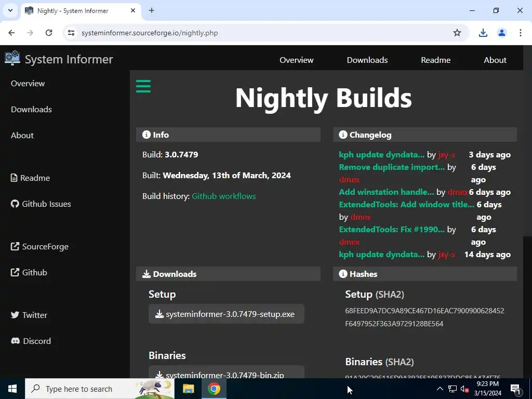
Task: Show hidden system tray icons
Action: click(440, 389)
